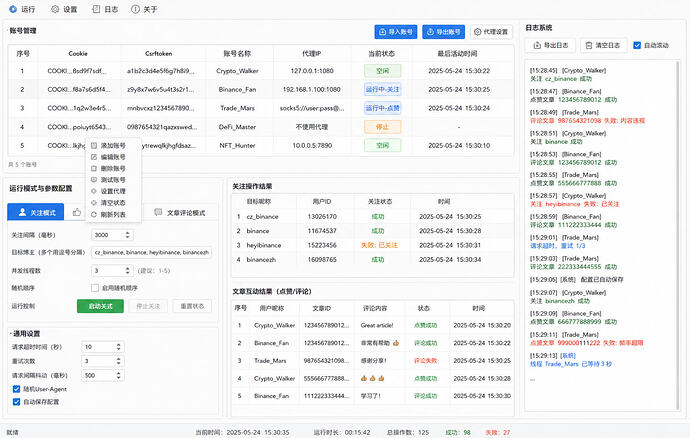The height and width of the screenshot is (438, 690).
Task: Click the Csrftoken column header
Action: (x=158, y=54)
